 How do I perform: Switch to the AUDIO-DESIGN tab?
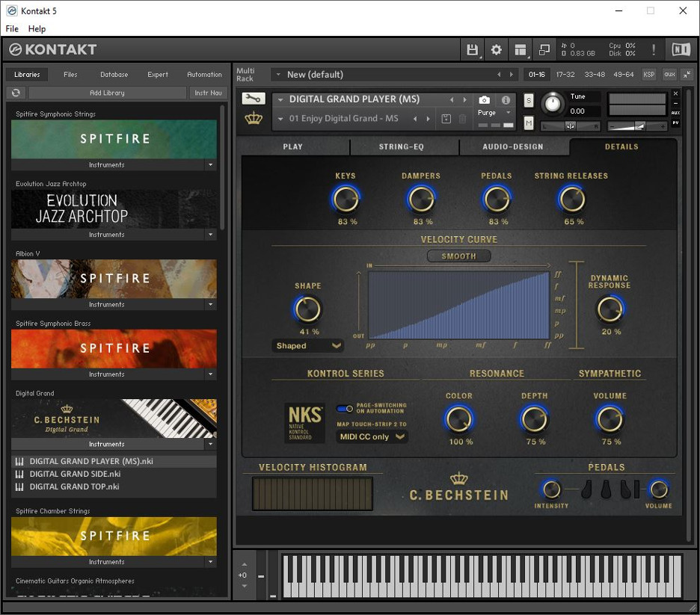(513, 146)
